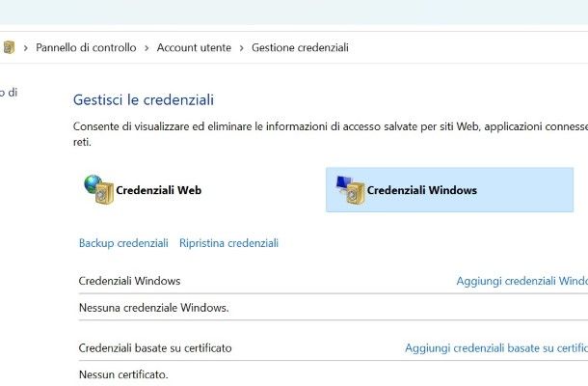588x386 pixels.
Task: Switch to Credenziali Windows
Action: [x=449, y=190]
